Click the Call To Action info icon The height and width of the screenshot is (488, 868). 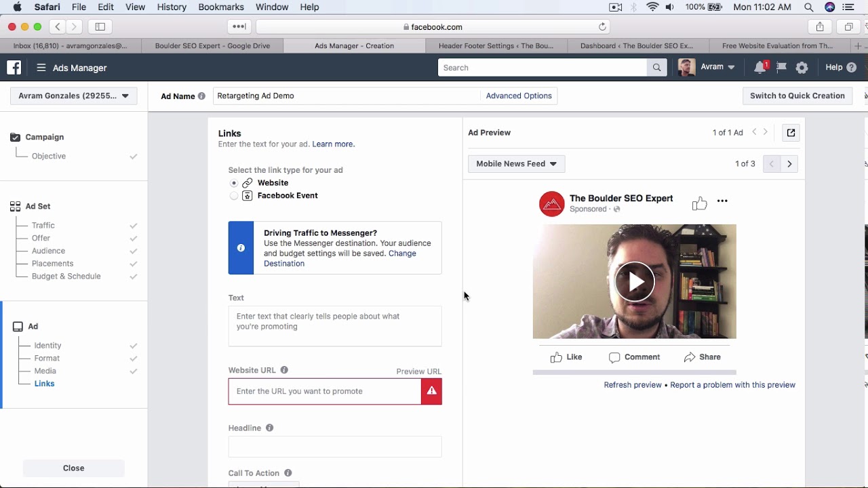click(288, 473)
